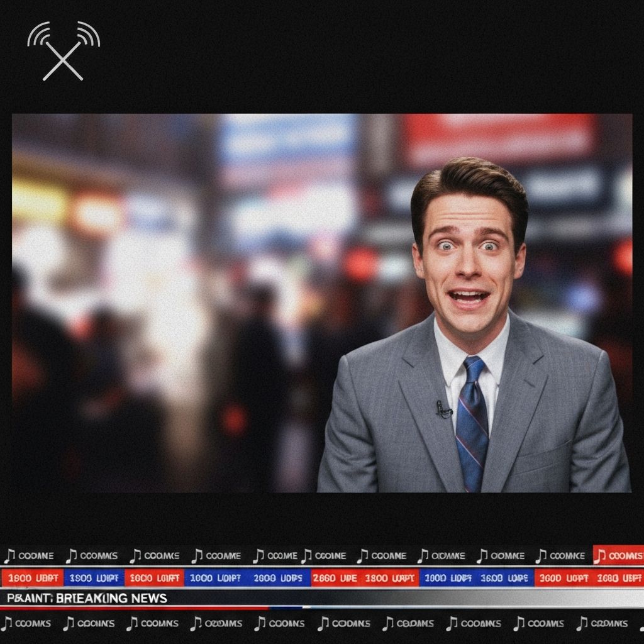Image resolution: width=644 pixels, height=644 pixels.
Task: Select the red "2860 UPE" ticker segment
Action: click(336, 578)
